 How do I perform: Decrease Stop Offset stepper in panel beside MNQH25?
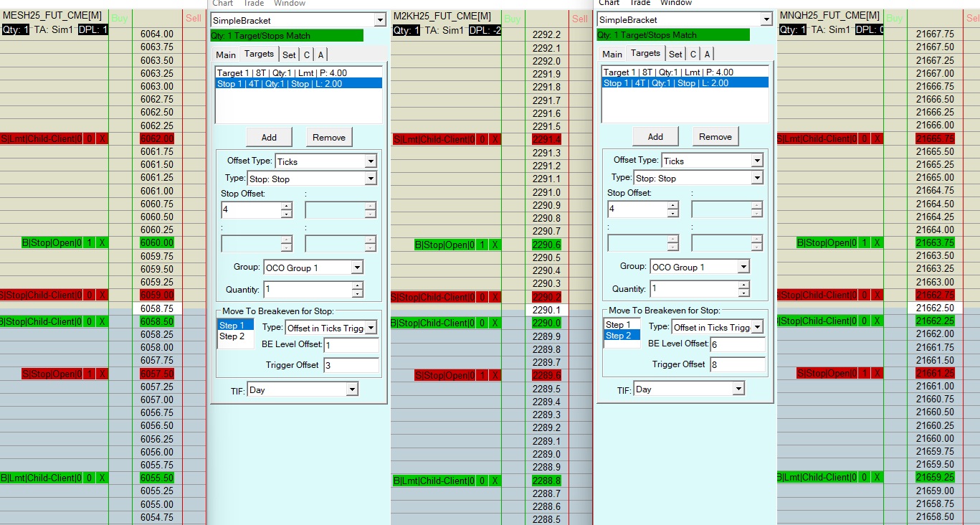673,213
